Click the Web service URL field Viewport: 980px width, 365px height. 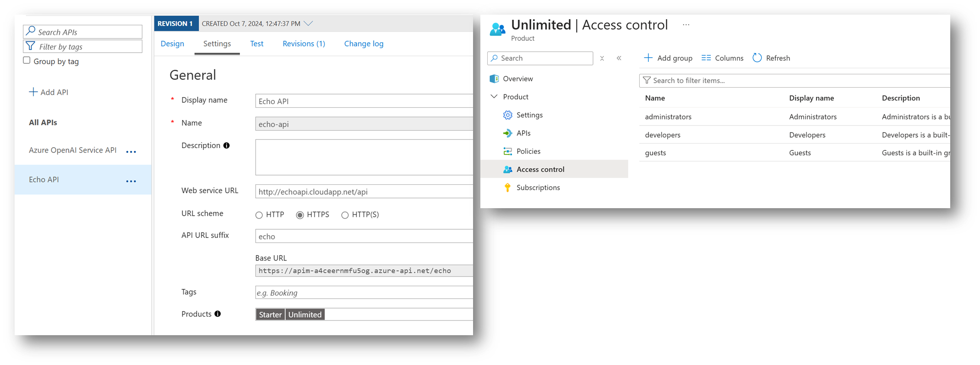[x=364, y=192]
